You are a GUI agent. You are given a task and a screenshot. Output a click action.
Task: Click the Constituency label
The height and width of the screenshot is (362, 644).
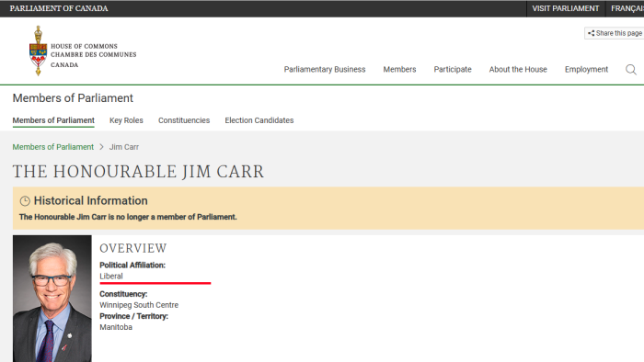click(x=123, y=294)
